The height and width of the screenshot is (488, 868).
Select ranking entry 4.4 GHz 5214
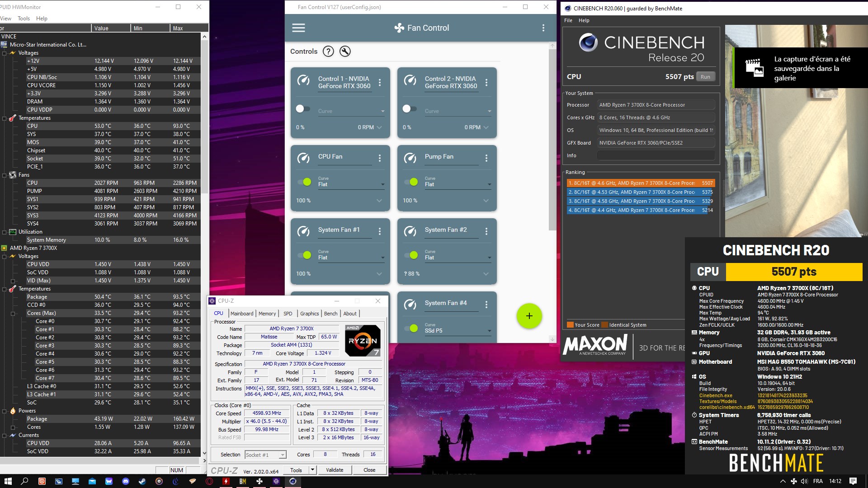(641, 211)
